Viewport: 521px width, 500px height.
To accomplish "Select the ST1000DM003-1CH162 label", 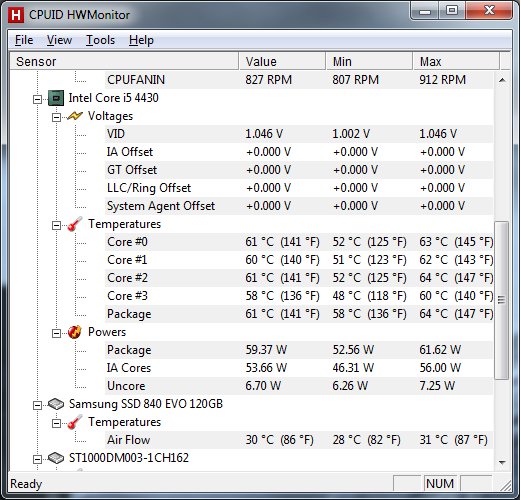I will [x=129, y=458].
